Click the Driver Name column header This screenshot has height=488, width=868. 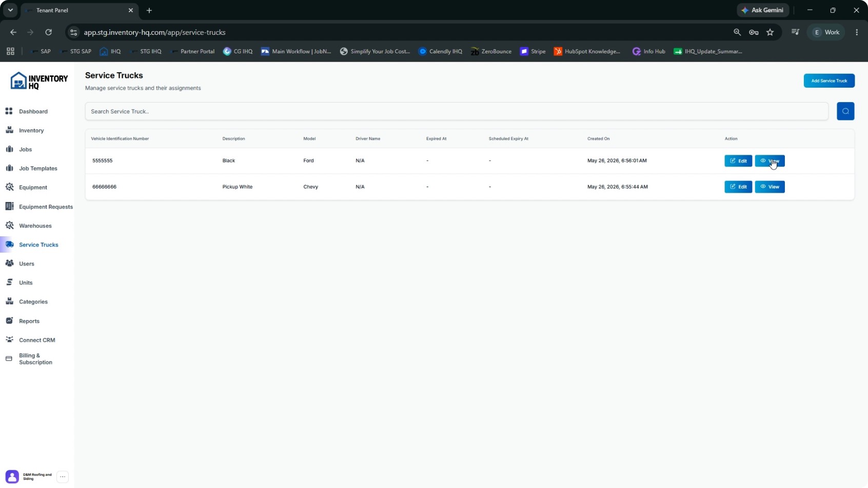point(368,138)
